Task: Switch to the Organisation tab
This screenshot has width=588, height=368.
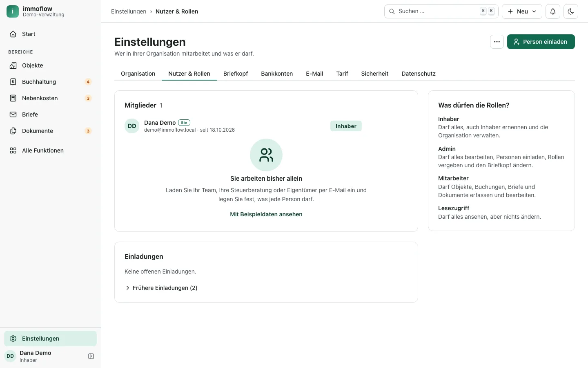Action: pos(138,74)
